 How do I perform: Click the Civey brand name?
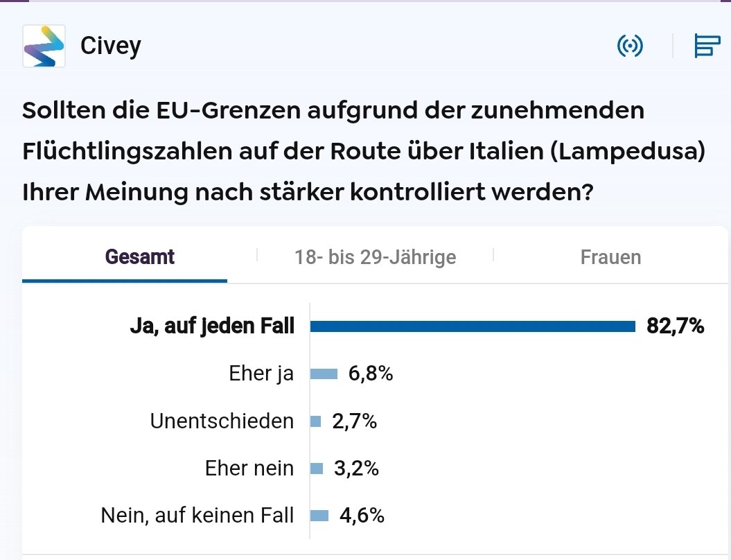[x=111, y=46]
